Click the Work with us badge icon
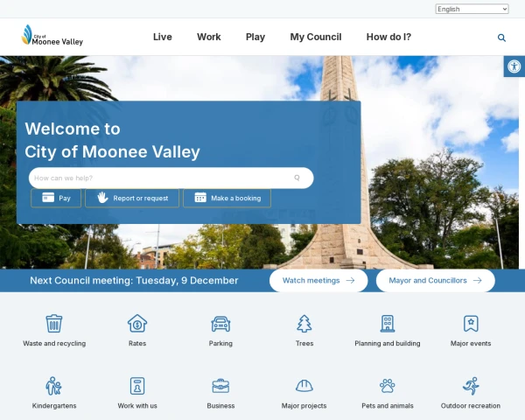Screen dimensions: 525x420 pyautogui.click(x=137, y=386)
